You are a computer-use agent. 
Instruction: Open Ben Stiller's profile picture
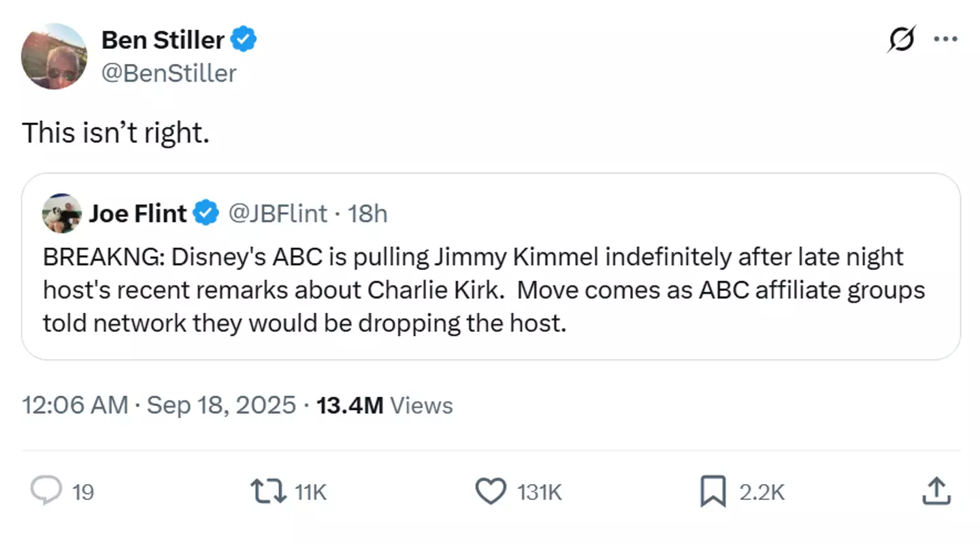point(54,56)
